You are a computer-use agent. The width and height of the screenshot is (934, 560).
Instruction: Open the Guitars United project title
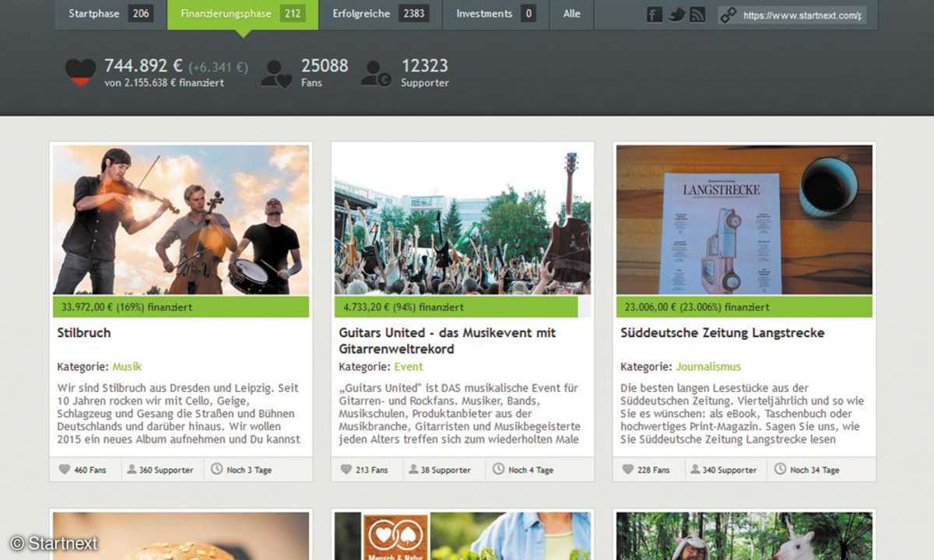coord(448,341)
